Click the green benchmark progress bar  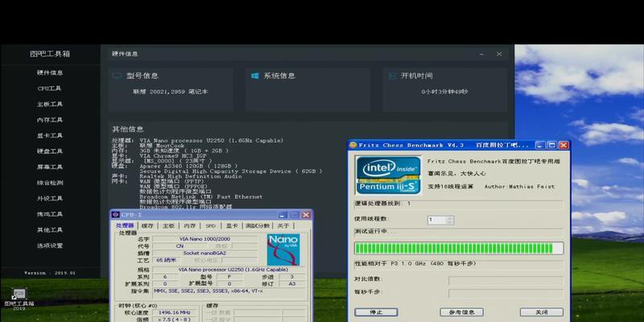click(x=459, y=248)
